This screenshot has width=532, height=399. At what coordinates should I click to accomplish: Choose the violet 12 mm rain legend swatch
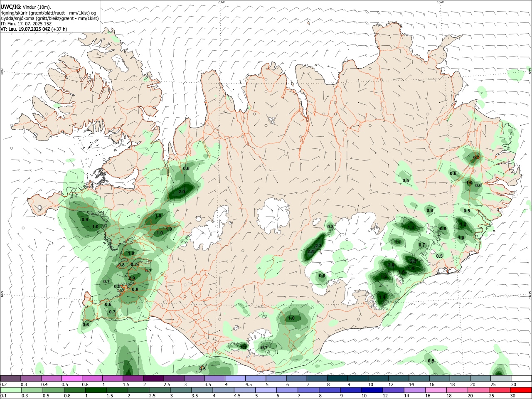[393, 390]
